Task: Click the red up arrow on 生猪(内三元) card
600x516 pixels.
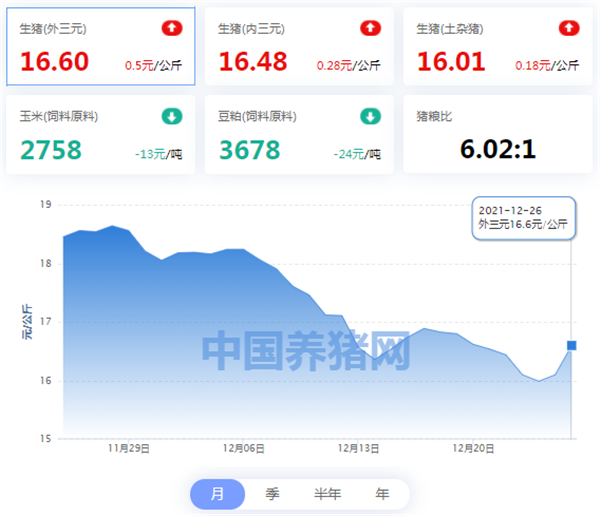Action: [x=370, y=28]
